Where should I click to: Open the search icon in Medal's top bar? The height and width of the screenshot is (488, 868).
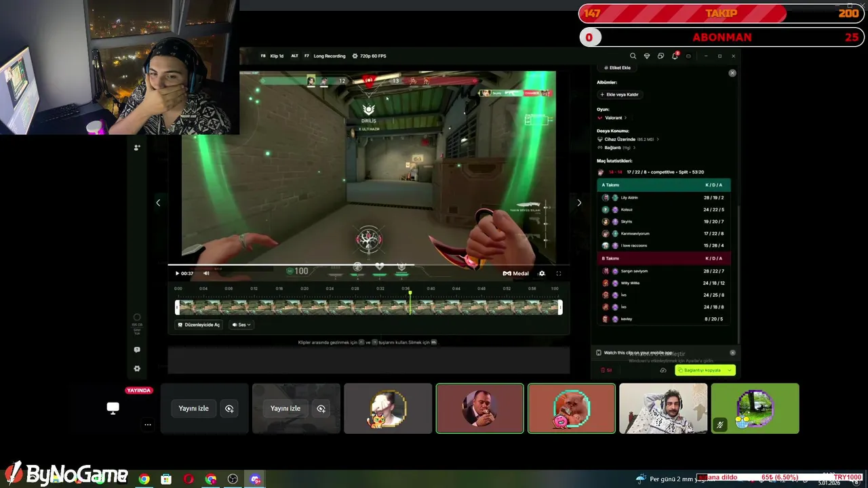pyautogui.click(x=633, y=56)
